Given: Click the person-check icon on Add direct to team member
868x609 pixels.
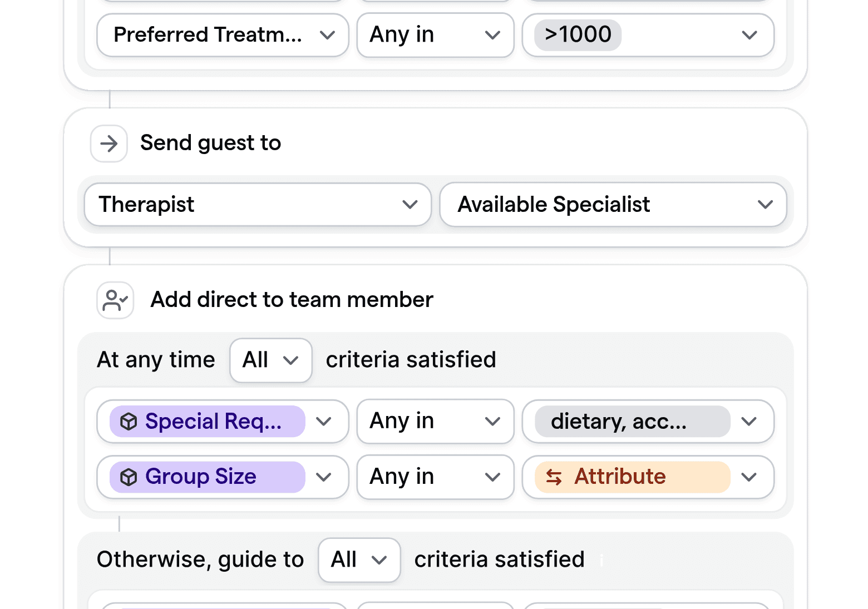Looking at the screenshot, I should click(115, 300).
